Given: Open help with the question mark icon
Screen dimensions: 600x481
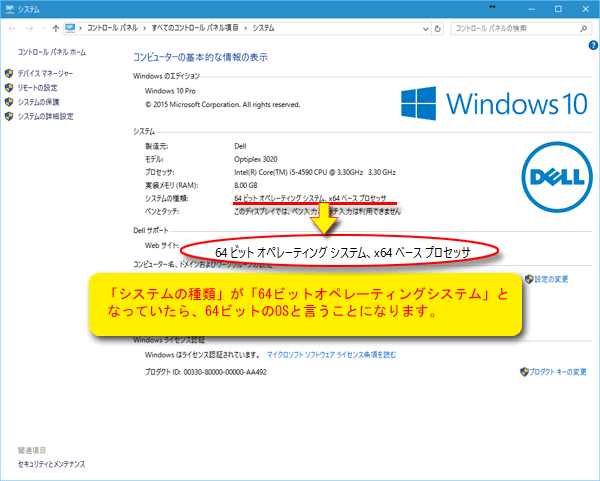Looking at the screenshot, I should pos(593,45).
